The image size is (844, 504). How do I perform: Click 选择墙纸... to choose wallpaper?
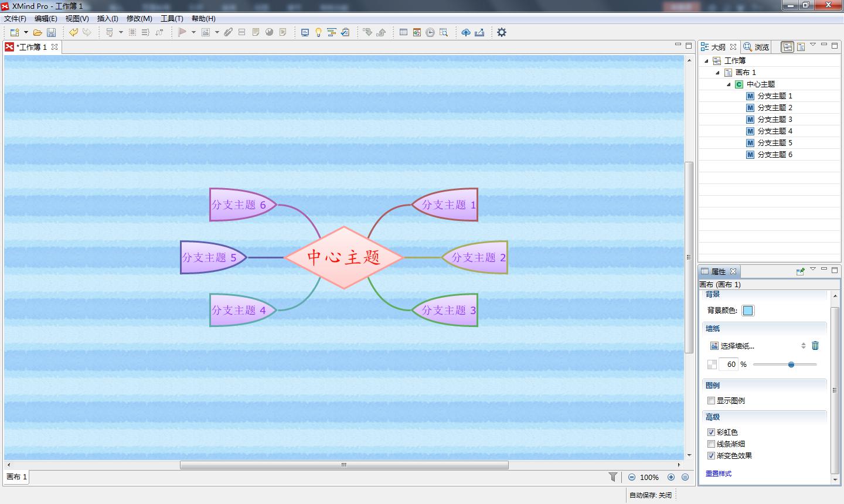737,346
